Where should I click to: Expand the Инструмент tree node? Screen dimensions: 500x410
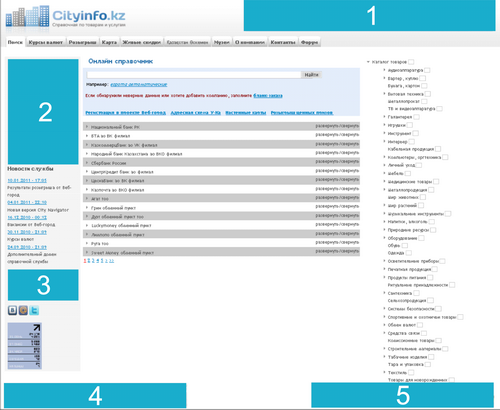coord(384,133)
